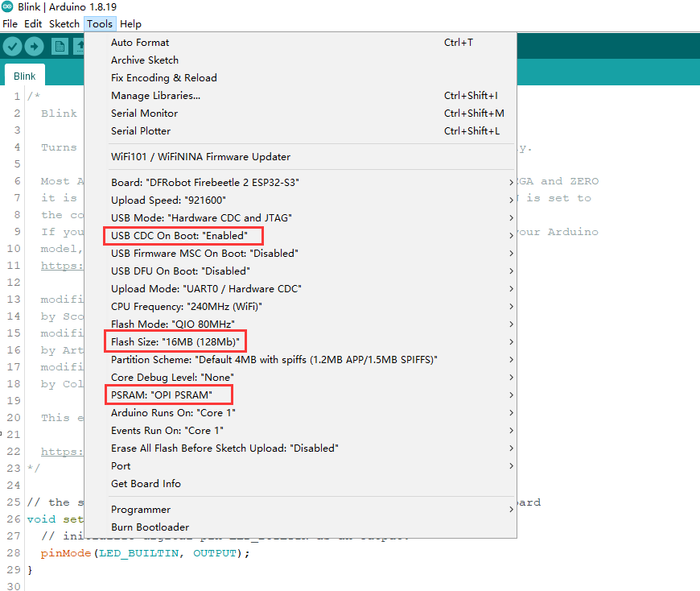The height and width of the screenshot is (591, 700).
Task: Click the Open sketch toolbar icon
Action: [x=80, y=46]
